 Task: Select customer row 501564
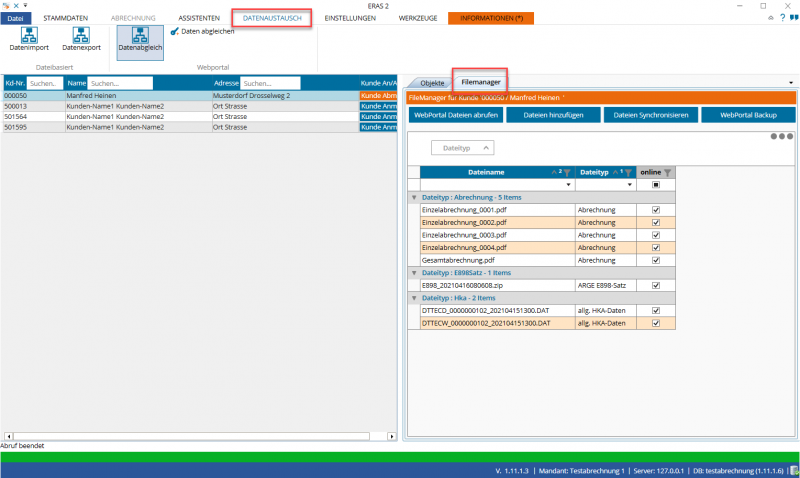(200, 116)
